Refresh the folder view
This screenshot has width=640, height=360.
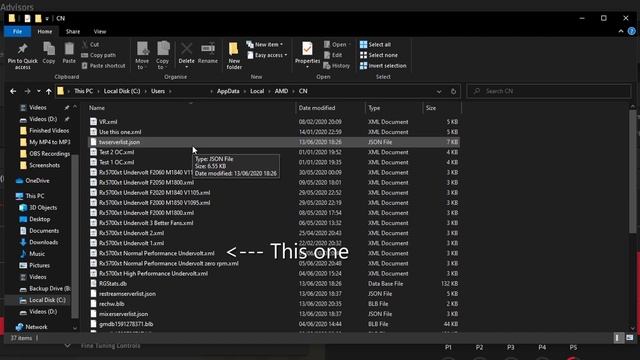coord(453,91)
